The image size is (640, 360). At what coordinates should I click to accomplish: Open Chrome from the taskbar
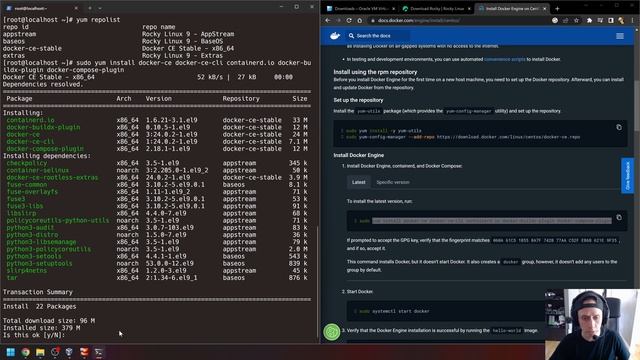click(25, 352)
